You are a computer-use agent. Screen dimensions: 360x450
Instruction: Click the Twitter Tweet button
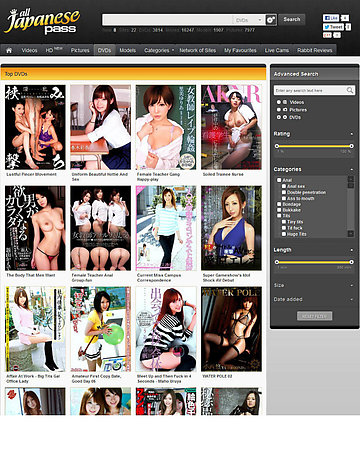click(x=333, y=27)
